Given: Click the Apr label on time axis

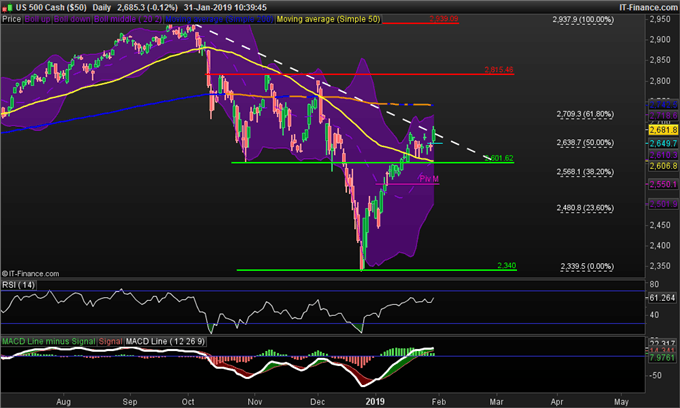Looking at the screenshot, I should [x=557, y=401].
